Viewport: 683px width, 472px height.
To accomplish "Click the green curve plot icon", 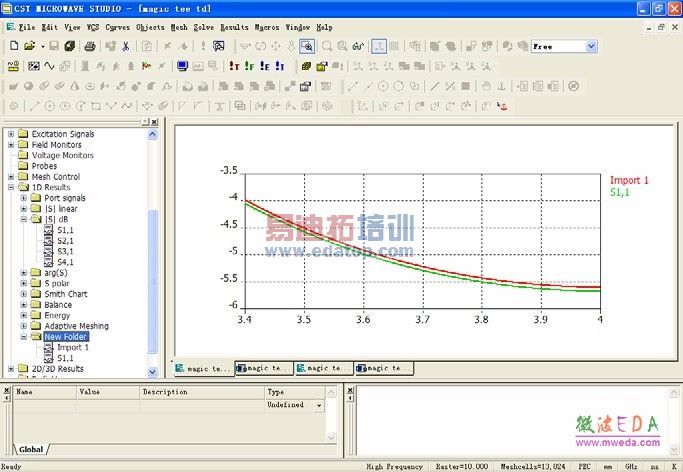I will click(x=358, y=46).
